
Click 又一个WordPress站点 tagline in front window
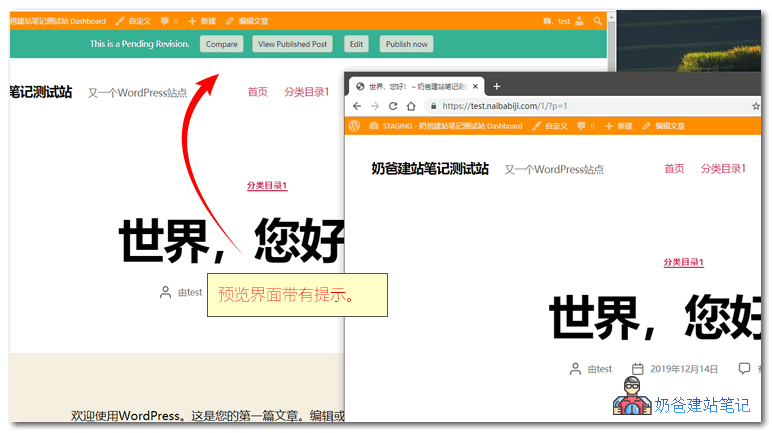(554, 169)
